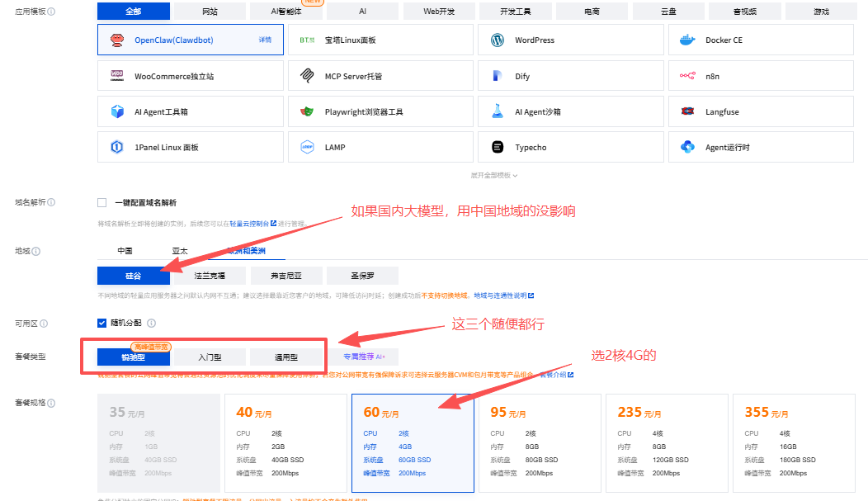Click the MCP Server托管 icon

(307, 76)
